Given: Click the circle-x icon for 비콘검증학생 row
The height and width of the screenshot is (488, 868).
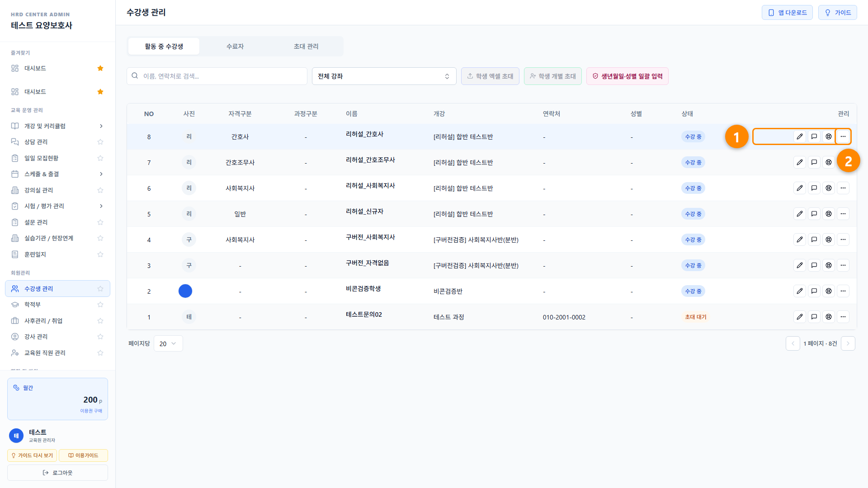Looking at the screenshot, I should 829,291.
